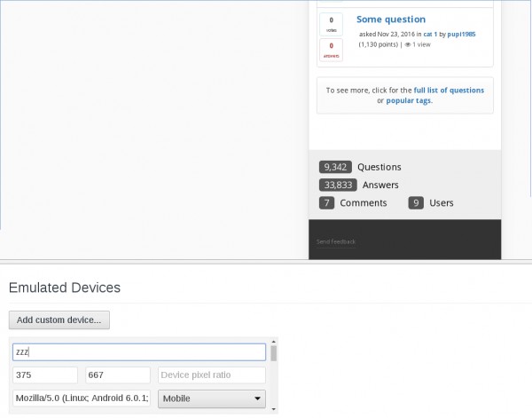The width and height of the screenshot is (532, 418).
Task: Click the 33,833 Answers count badge
Action: click(337, 185)
